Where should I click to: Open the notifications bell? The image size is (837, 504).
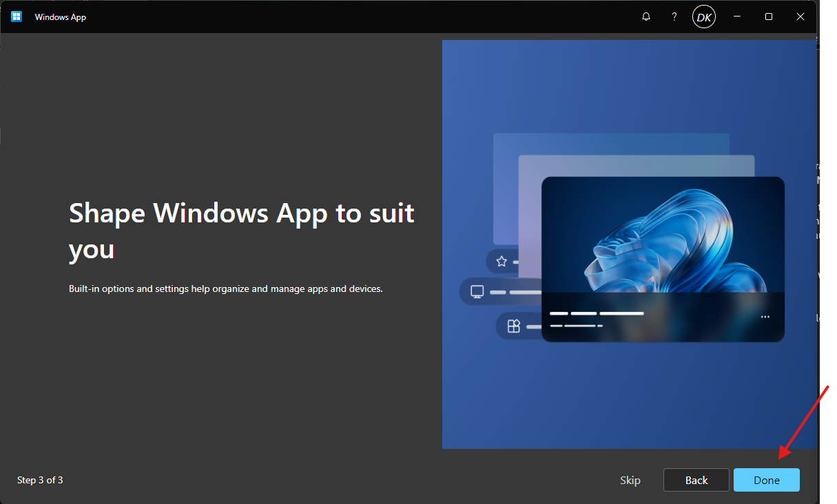point(646,17)
